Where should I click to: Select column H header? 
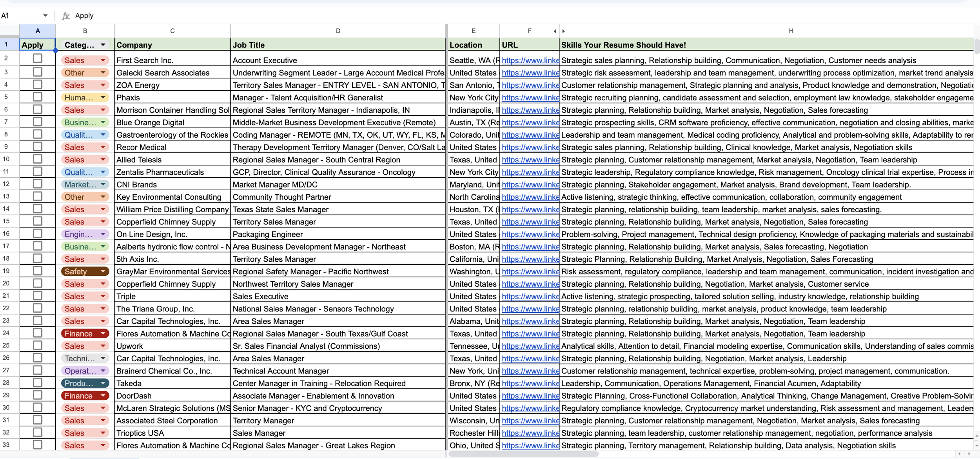coord(791,31)
